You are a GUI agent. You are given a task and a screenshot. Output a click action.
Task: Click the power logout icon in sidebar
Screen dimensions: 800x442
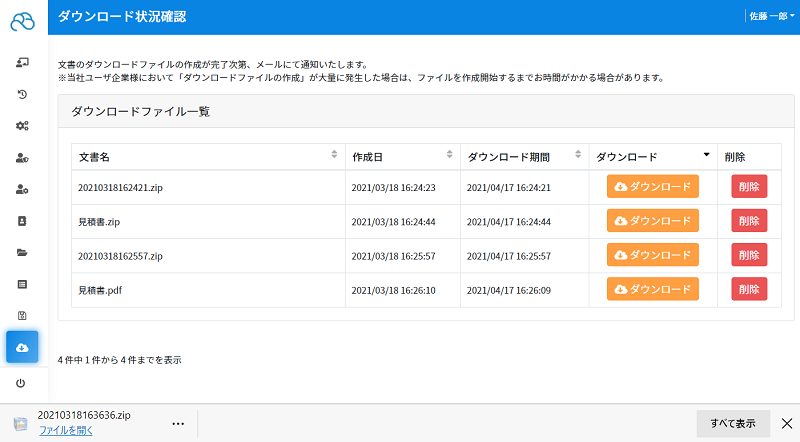pos(20,383)
